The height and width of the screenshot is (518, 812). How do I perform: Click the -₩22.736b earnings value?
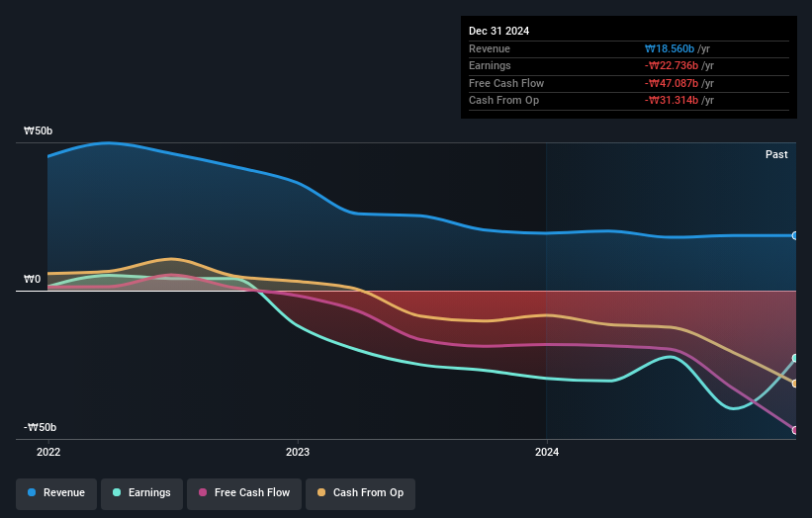tap(672, 65)
